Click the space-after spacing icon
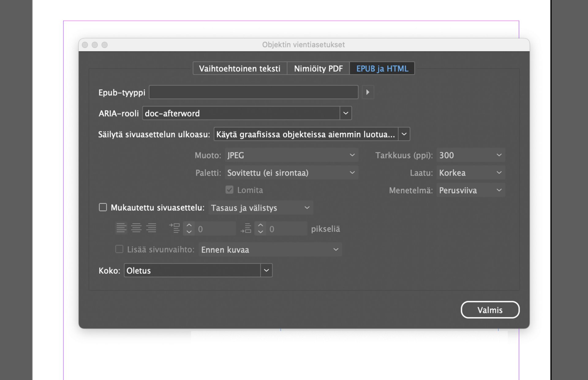The height and width of the screenshot is (380, 588). pos(246,228)
